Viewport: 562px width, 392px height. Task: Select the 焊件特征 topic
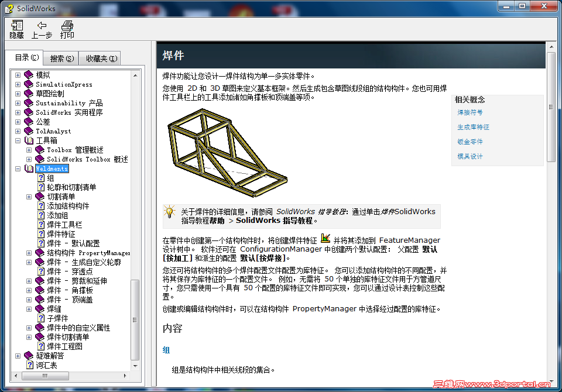61,234
